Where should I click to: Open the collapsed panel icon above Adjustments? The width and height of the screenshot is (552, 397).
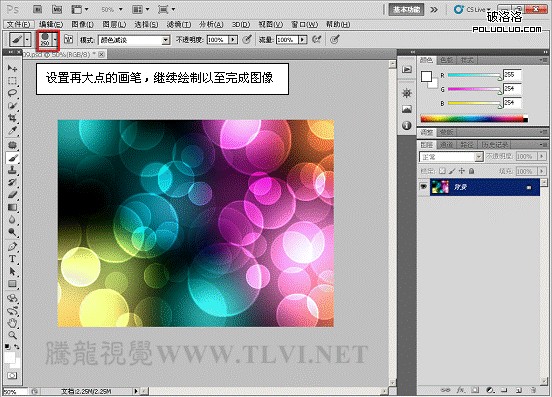pos(407,69)
